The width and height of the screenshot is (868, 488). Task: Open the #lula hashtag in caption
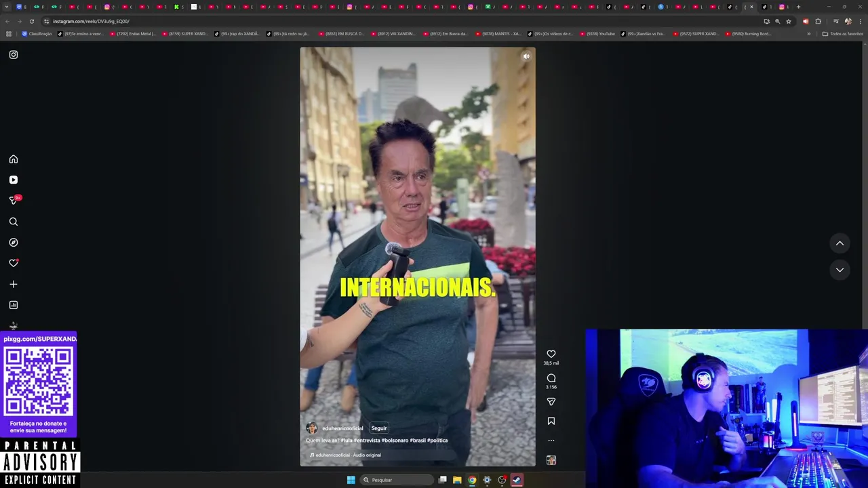pos(347,441)
